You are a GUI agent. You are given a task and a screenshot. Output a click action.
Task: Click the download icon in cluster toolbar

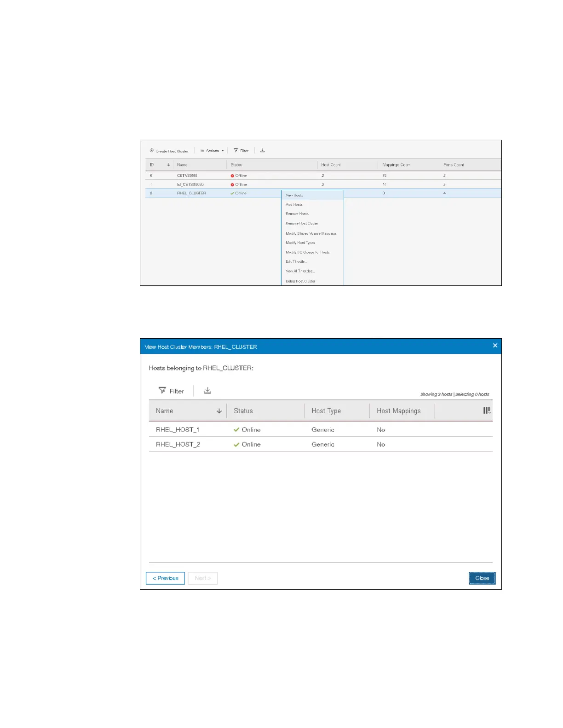pos(263,150)
